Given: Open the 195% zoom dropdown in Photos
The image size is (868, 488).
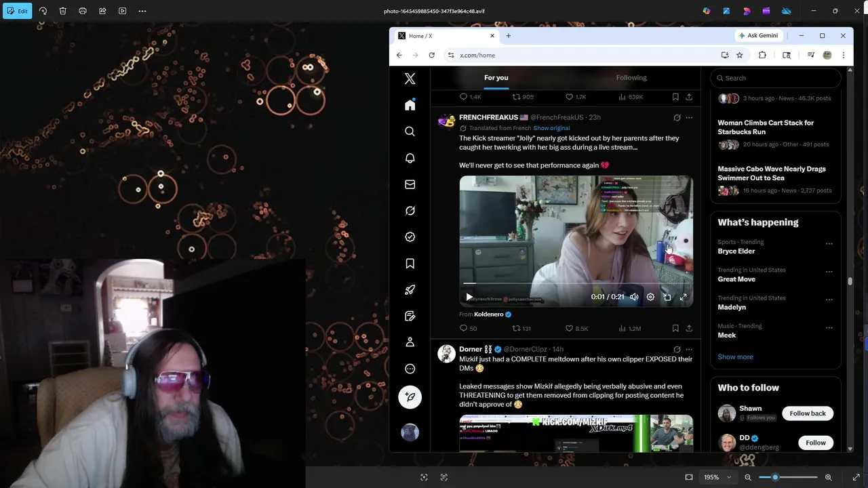Looking at the screenshot, I should pyautogui.click(x=717, y=477).
